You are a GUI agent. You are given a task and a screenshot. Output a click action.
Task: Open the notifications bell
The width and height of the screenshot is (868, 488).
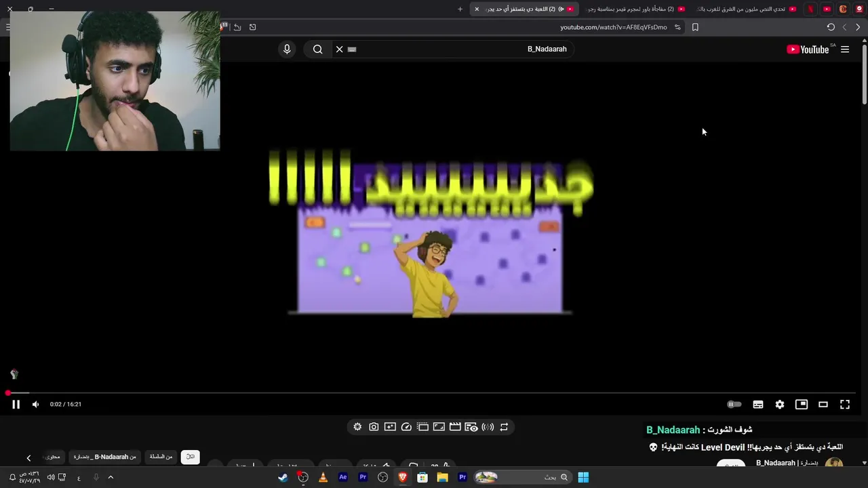pos(12,477)
